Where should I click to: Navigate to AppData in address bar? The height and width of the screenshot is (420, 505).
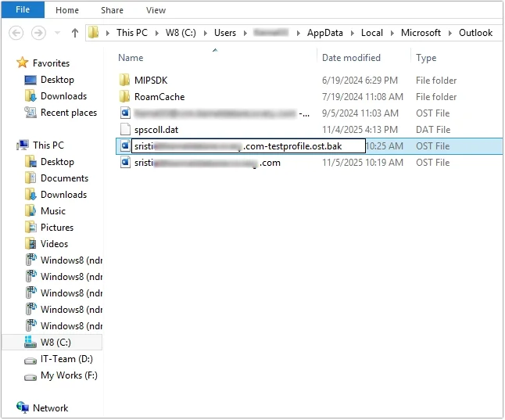(324, 33)
